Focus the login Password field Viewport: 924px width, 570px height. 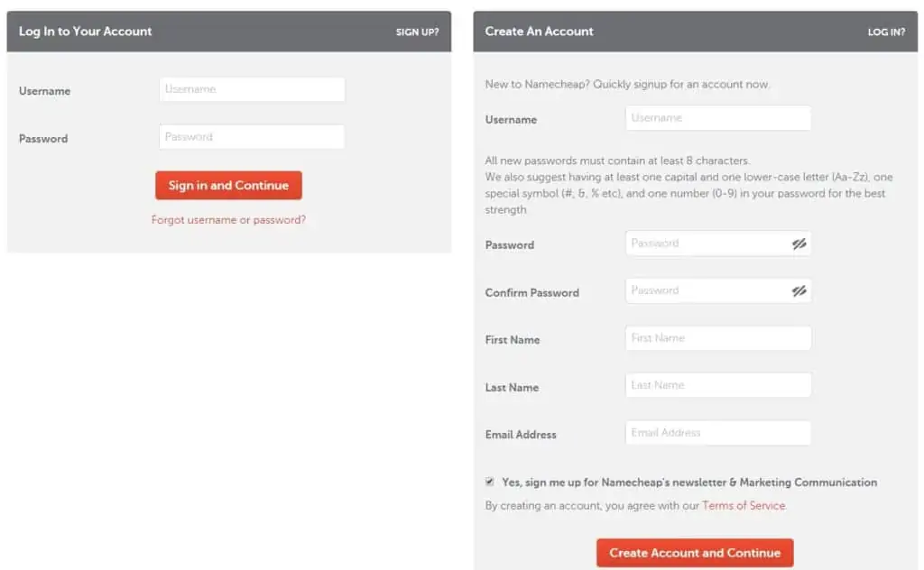[x=253, y=136]
